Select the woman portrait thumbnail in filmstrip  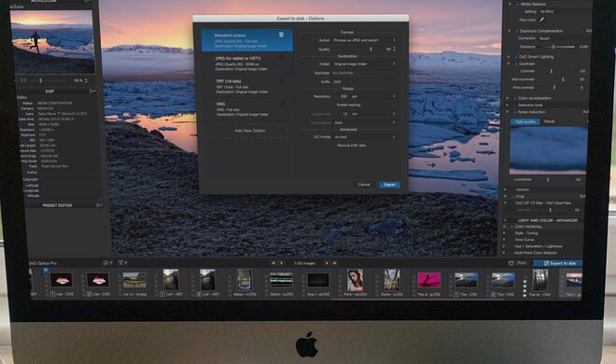355,280
